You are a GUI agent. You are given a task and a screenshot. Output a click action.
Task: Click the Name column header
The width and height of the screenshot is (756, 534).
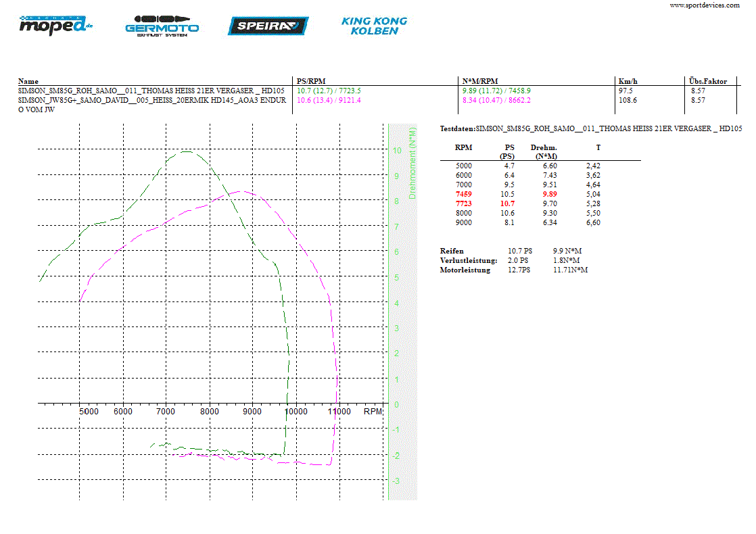pos(28,81)
